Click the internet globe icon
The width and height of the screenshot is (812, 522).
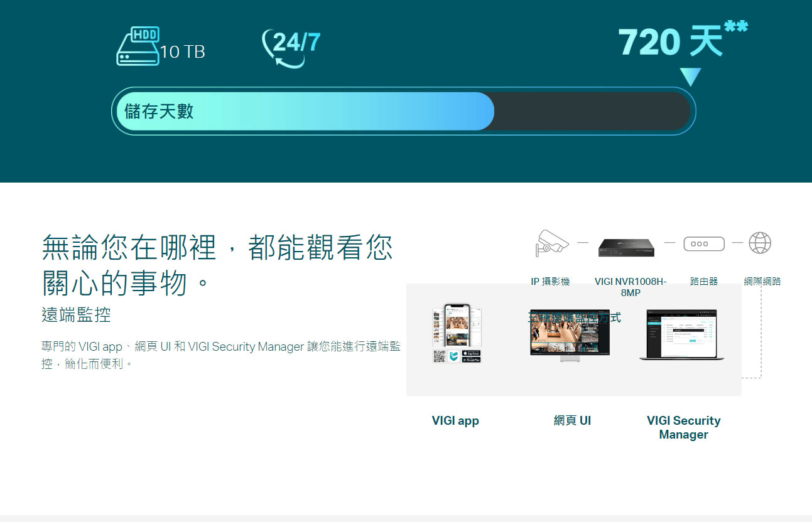[760, 243]
